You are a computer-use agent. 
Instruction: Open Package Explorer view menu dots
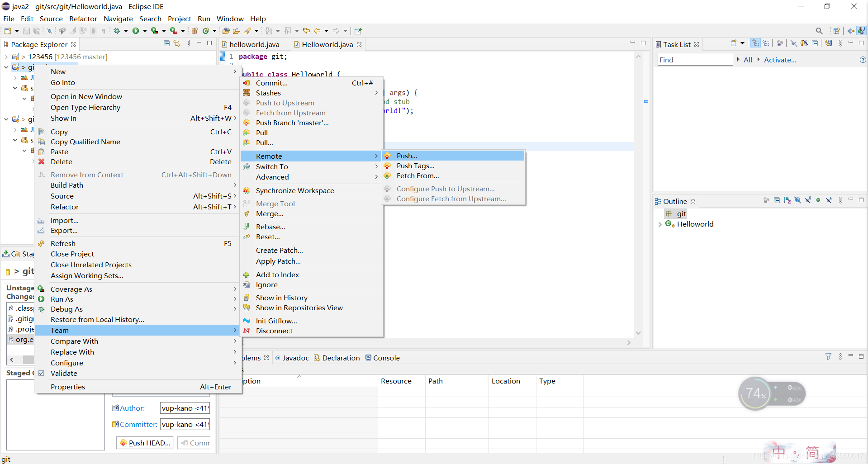[x=189, y=43]
